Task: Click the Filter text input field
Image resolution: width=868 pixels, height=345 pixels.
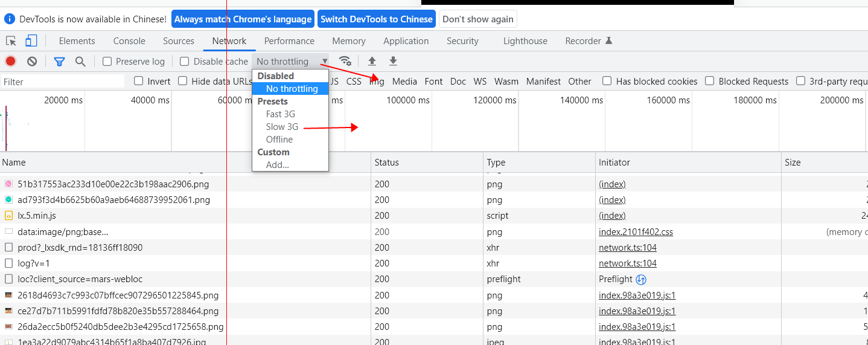Action: [63, 82]
